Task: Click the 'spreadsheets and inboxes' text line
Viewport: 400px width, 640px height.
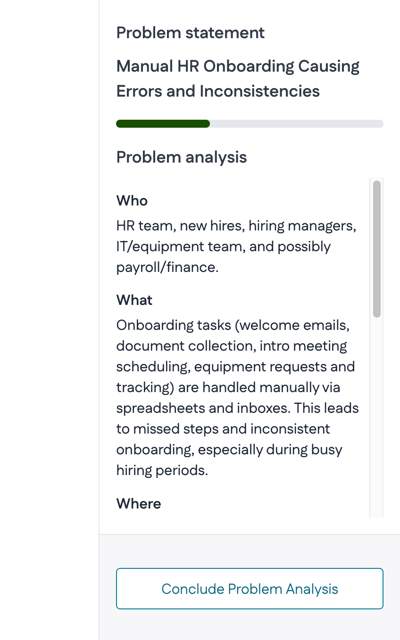Action: [237, 408]
